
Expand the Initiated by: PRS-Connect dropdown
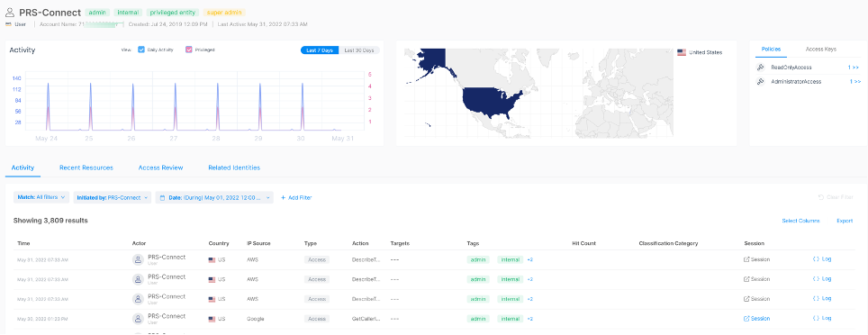[x=113, y=197]
